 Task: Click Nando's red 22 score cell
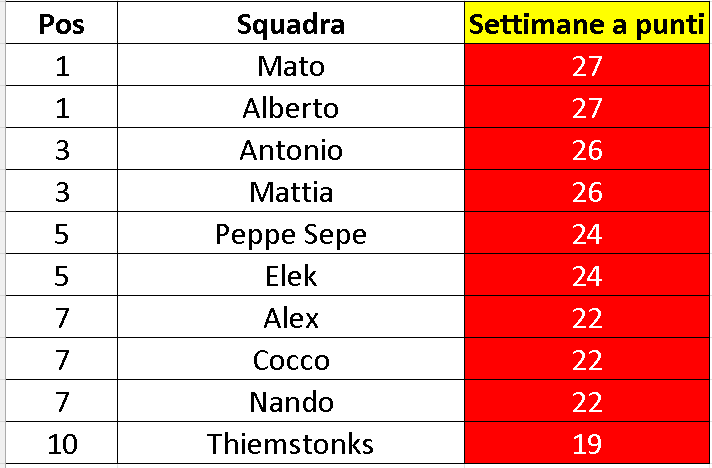588,402
